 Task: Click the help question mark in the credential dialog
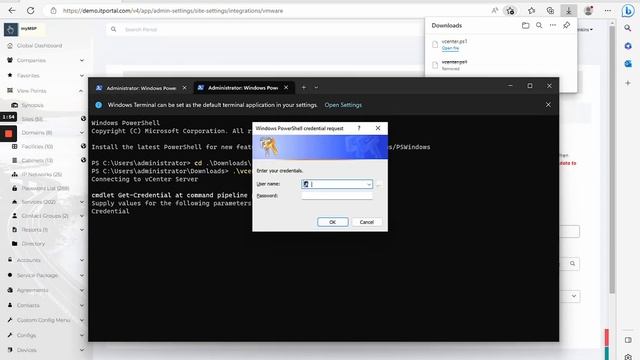359,128
